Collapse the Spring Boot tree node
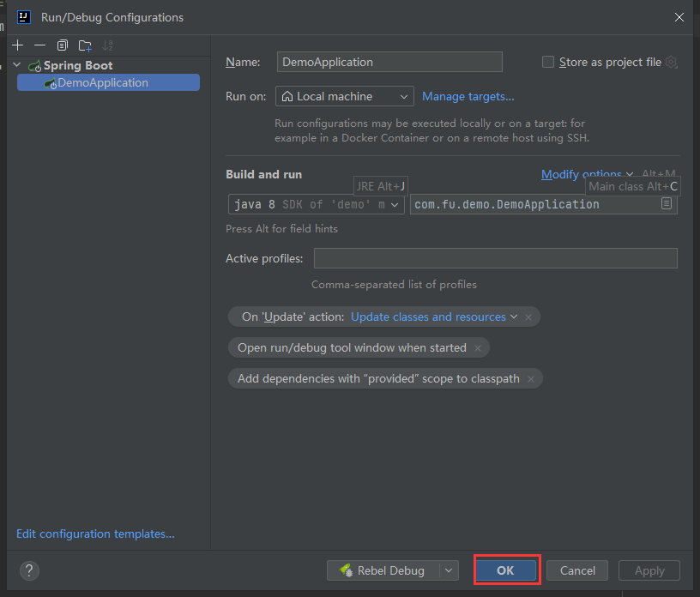Viewport: 700px width, 597px height. (15, 64)
